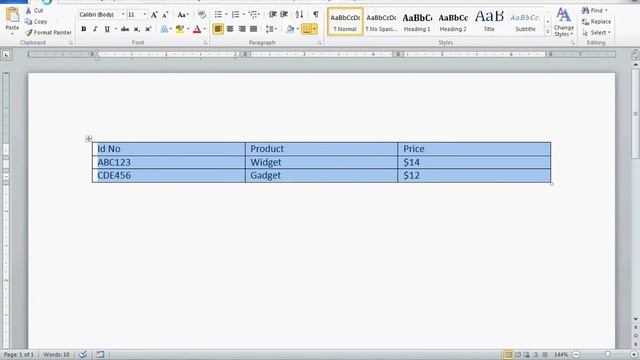640x360 pixels.
Task: Apply red font color button
Action: pyautogui.click(x=197, y=29)
